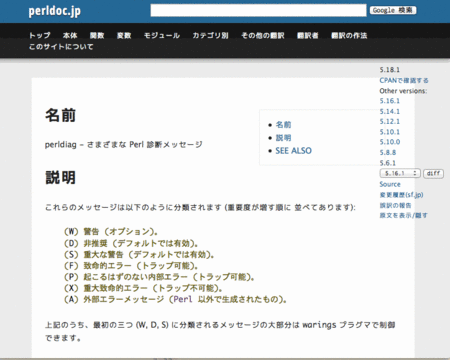This screenshot has height=360, width=450.
Task: Click the sentence starting これらのメッセージは
Action: (200, 207)
